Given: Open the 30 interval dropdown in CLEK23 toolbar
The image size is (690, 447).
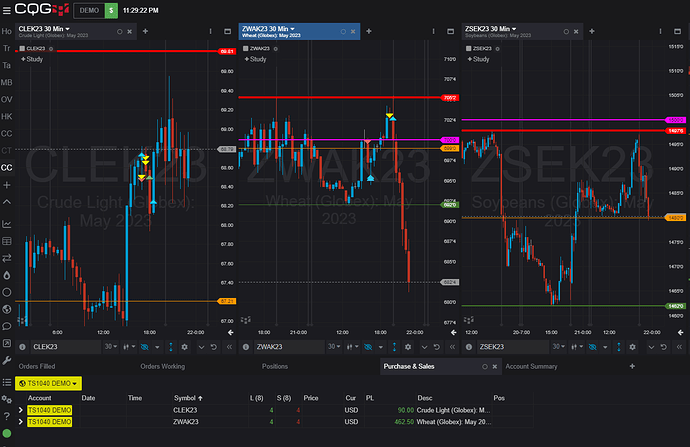Looking at the screenshot, I should point(110,347).
